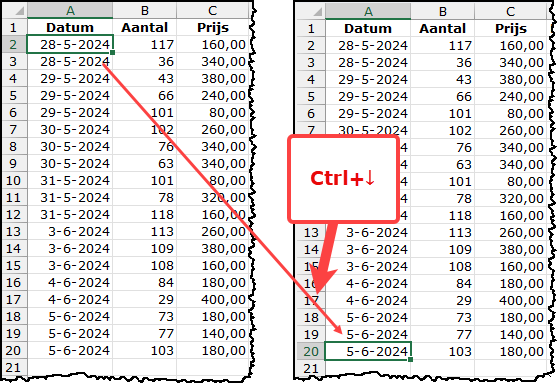Click 'Aantal' header cell in left sheet
This screenshot has height=383, width=557.
145,27
